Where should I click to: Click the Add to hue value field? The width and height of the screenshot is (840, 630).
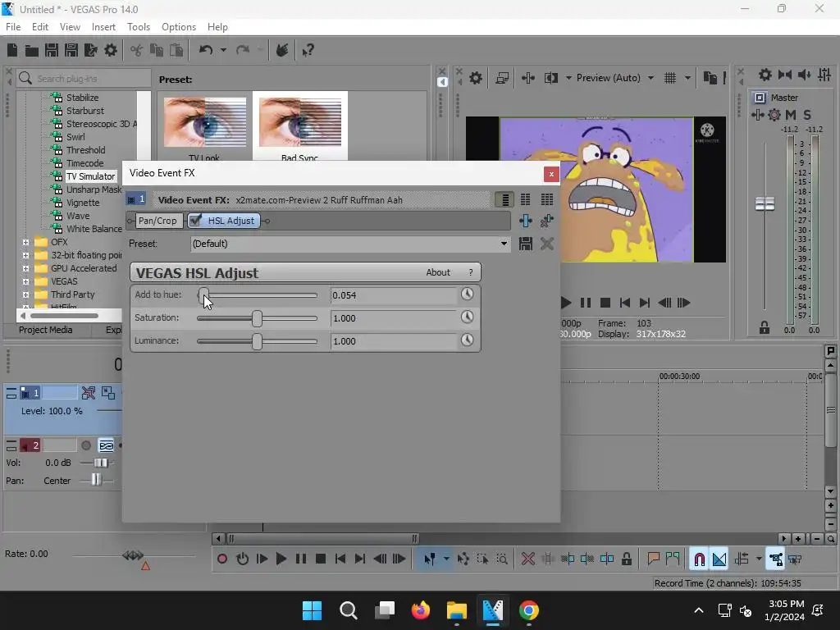(394, 295)
